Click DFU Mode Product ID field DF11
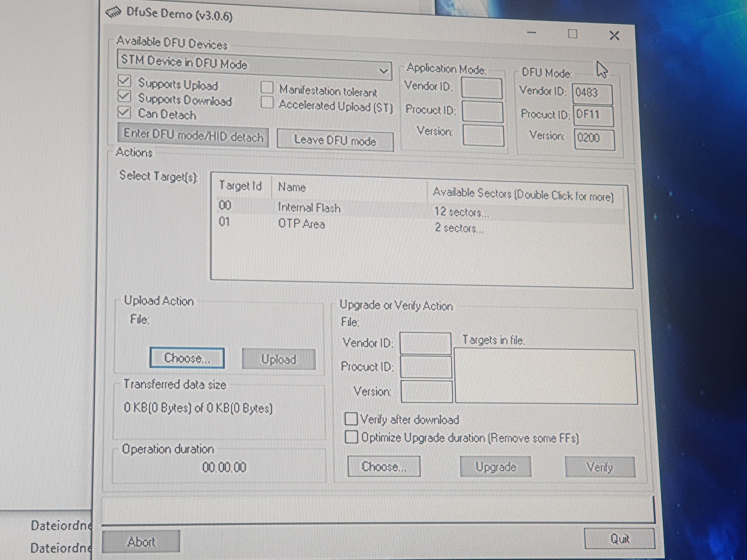747x560 pixels. pyautogui.click(x=593, y=116)
